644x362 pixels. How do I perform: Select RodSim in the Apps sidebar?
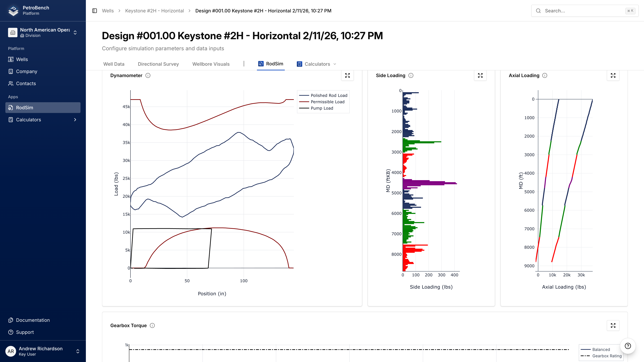[43, 108]
